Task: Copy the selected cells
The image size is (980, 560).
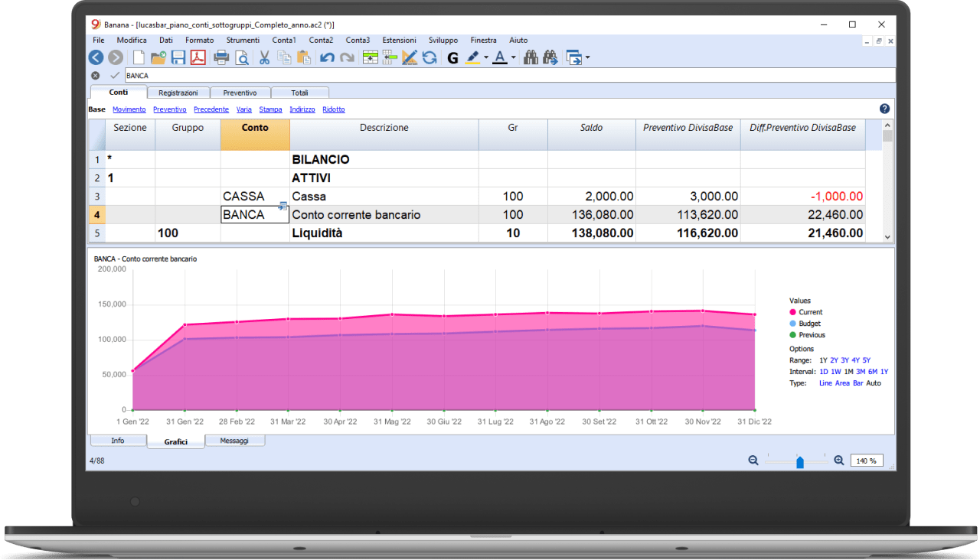Action: pos(284,57)
